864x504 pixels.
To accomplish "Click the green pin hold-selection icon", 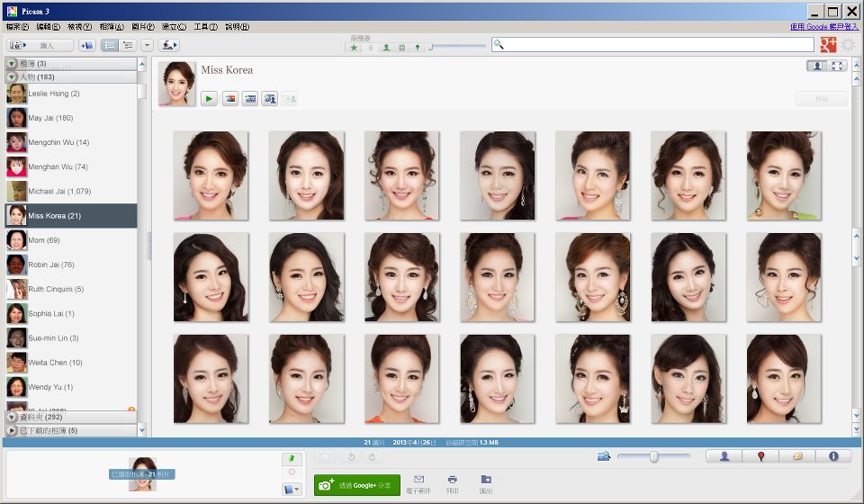I will click(291, 459).
